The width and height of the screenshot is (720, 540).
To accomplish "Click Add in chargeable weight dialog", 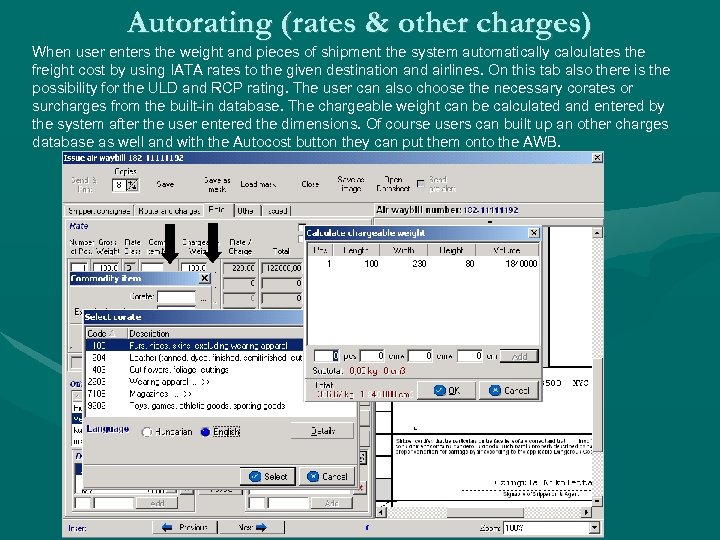I will click(519, 356).
